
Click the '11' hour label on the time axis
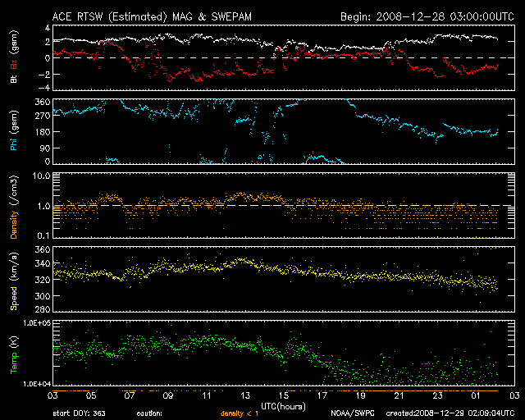coord(207,395)
